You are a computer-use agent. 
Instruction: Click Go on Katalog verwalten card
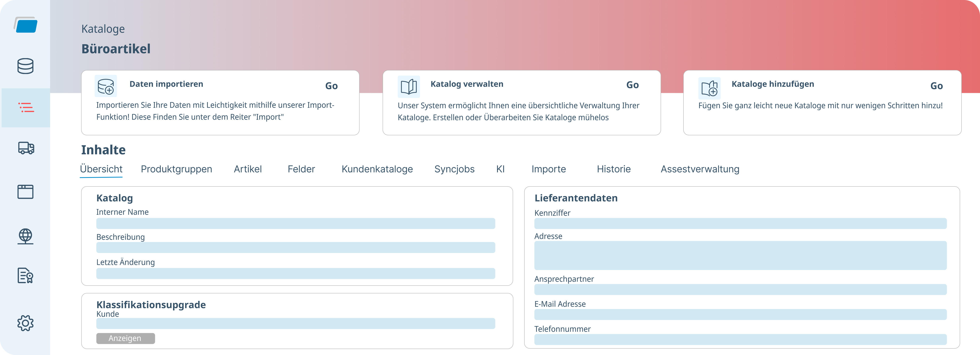[x=632, y=85]
